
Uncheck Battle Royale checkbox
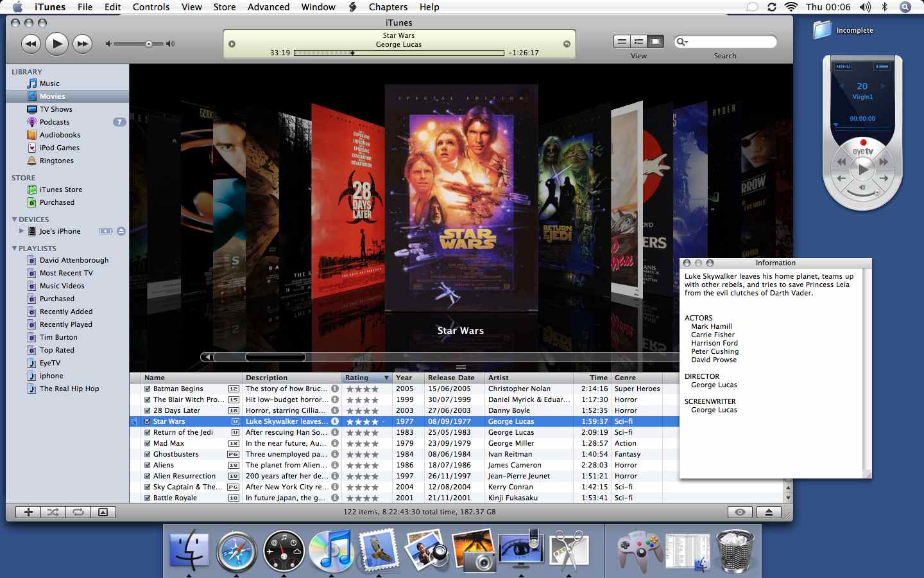pyautogui.click(x=148, y=498)
